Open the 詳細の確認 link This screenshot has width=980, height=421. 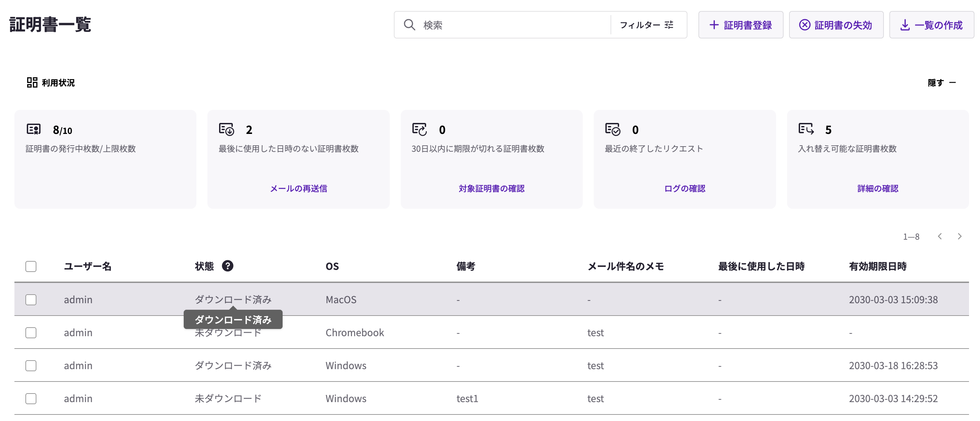(x=878, y=188)
